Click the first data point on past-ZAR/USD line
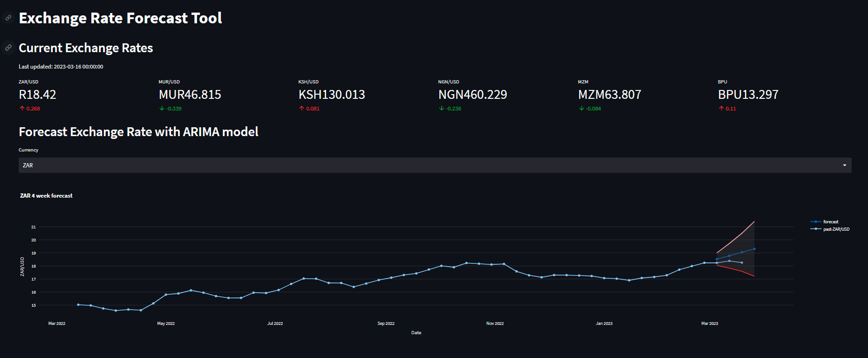 78,304
